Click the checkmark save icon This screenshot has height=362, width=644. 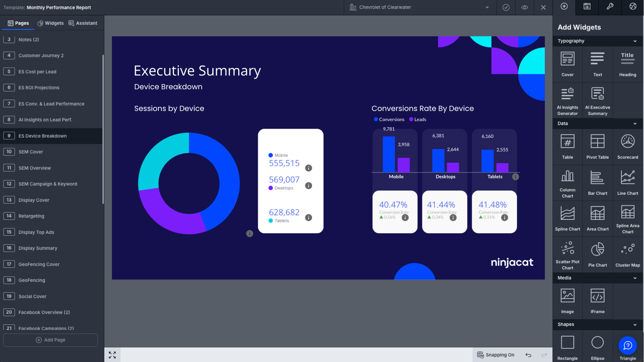click(x=506, y=8)
